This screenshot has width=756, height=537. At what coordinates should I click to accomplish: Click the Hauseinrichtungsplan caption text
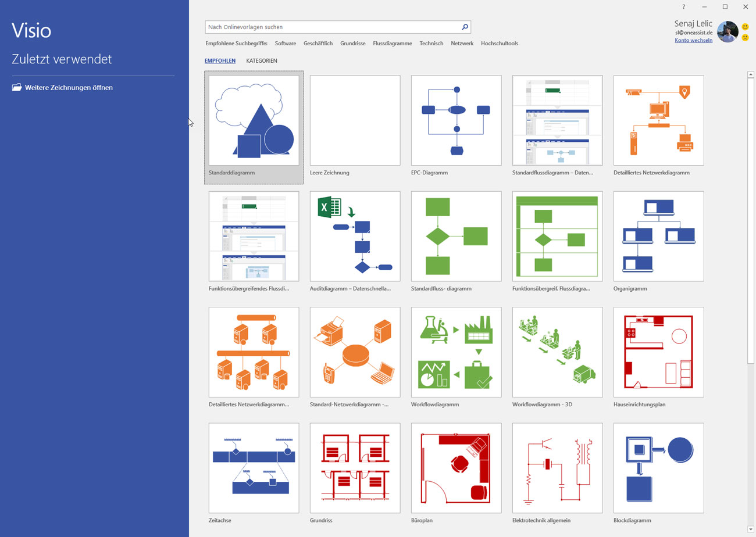[x=639, y=404]
